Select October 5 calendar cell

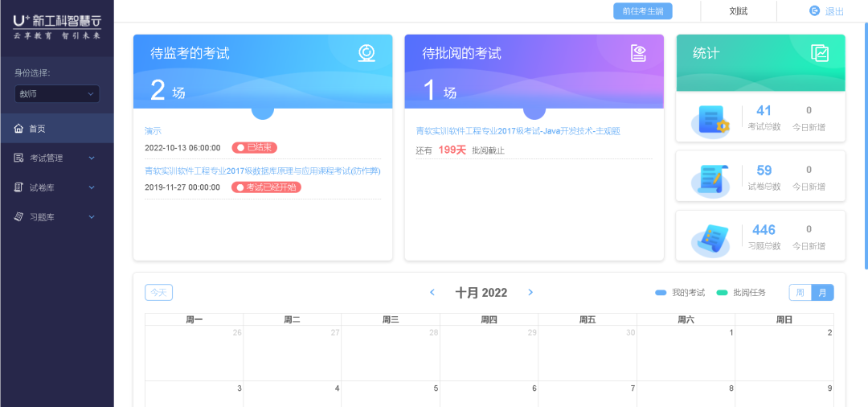pos(391,393)
